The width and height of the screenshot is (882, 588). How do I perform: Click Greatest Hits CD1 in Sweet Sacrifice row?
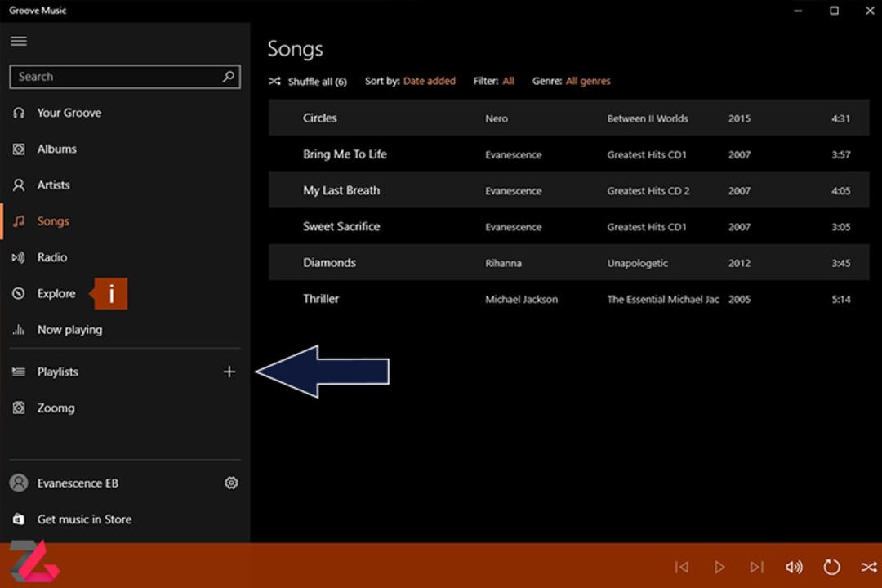click(646, 227)
